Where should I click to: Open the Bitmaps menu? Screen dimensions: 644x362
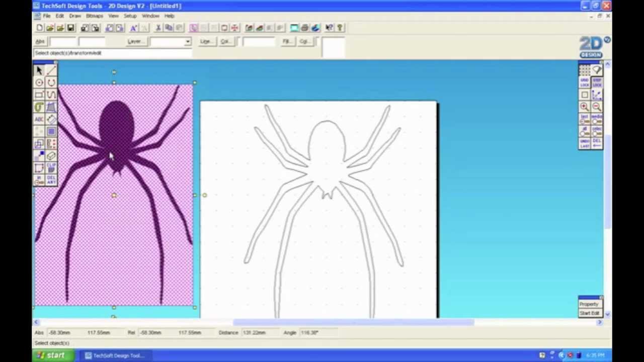[94, 16]
